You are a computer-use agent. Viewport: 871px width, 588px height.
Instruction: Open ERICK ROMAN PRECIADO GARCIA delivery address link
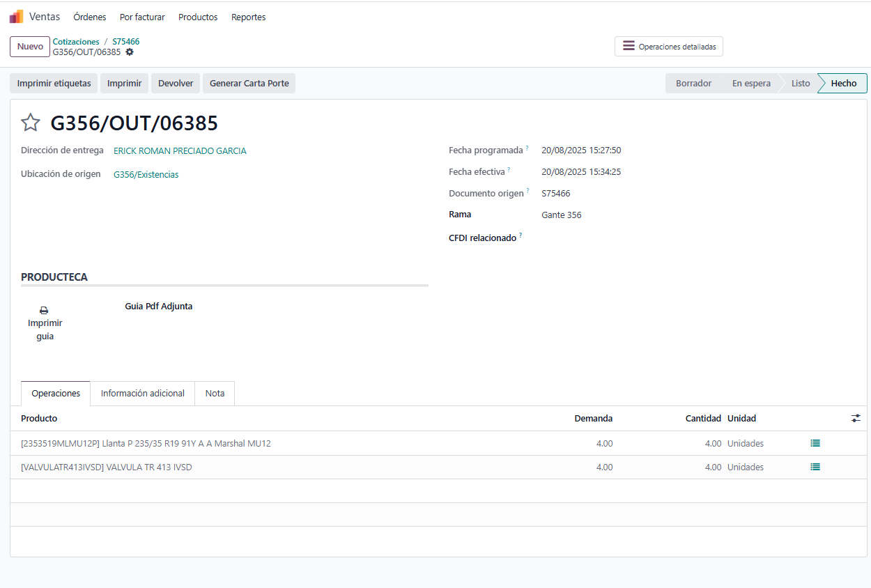click(x=180, y=151)
